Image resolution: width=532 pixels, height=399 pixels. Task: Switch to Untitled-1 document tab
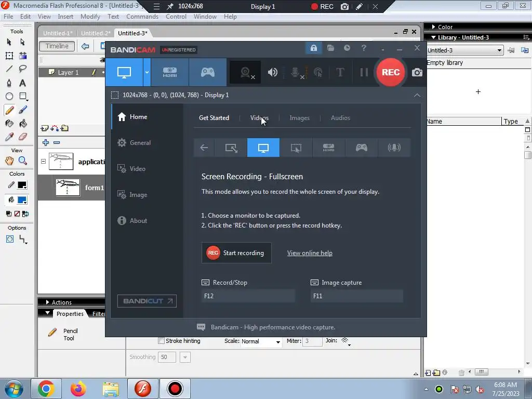pos(58,33)
